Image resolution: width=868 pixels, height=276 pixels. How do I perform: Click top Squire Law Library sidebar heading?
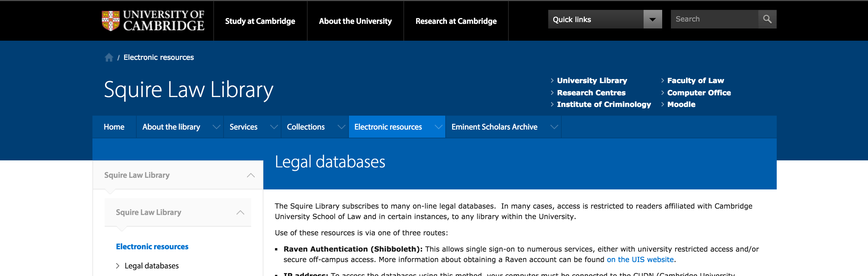coord(137,175)
